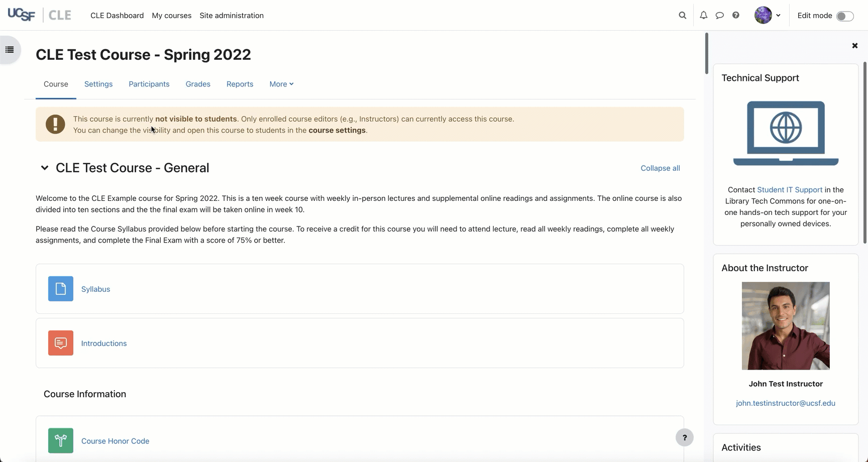Click the search magnifier icon

pyautogui.click(x=682, y=16)
